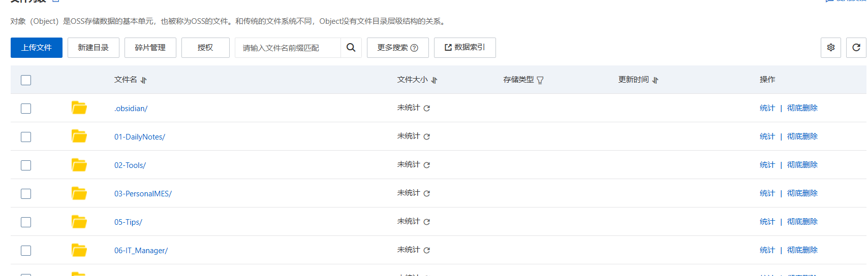
Task: Sort the list by 更新时间
Action: (656, 80)
